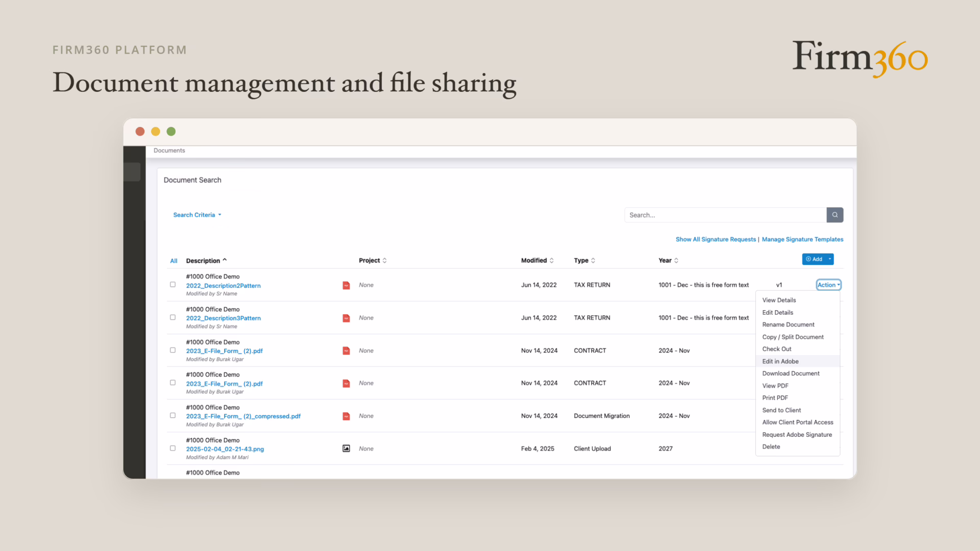The image size is (980, 551).
Task: Click the Year sort arrows
Action: pos(676,260)
